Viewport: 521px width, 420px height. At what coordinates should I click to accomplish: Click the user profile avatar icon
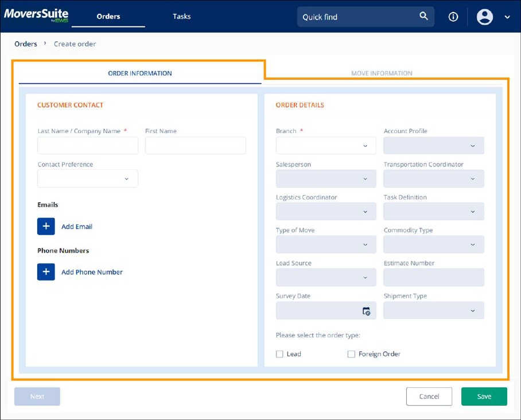[484, 17]
